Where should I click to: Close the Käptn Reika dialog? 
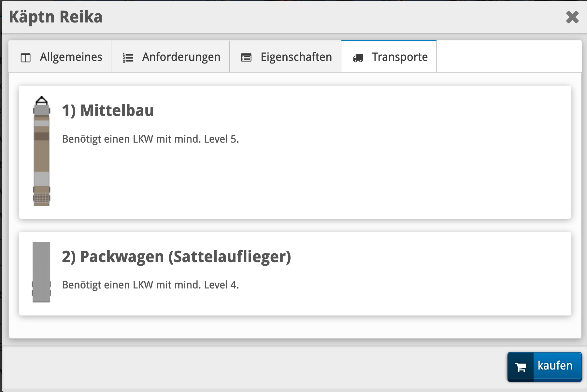coord(572,17)
